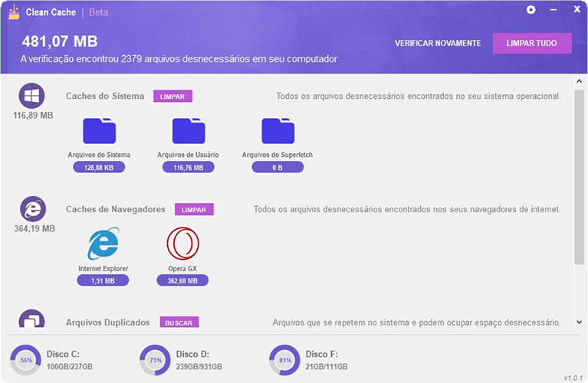Click the 128,88 KB size badge
The image size is (588, 383).
click(x=99, y=168)
